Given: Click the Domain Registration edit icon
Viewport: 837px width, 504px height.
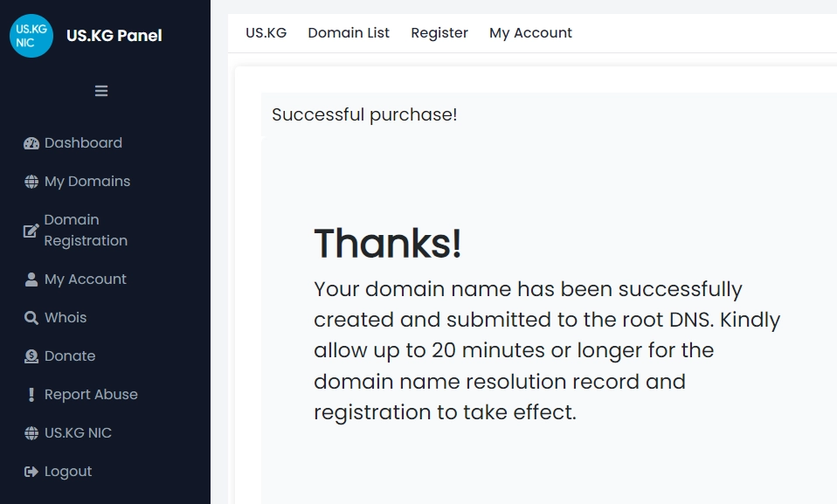Looking at the screenshot, I should tap(31, 231).
